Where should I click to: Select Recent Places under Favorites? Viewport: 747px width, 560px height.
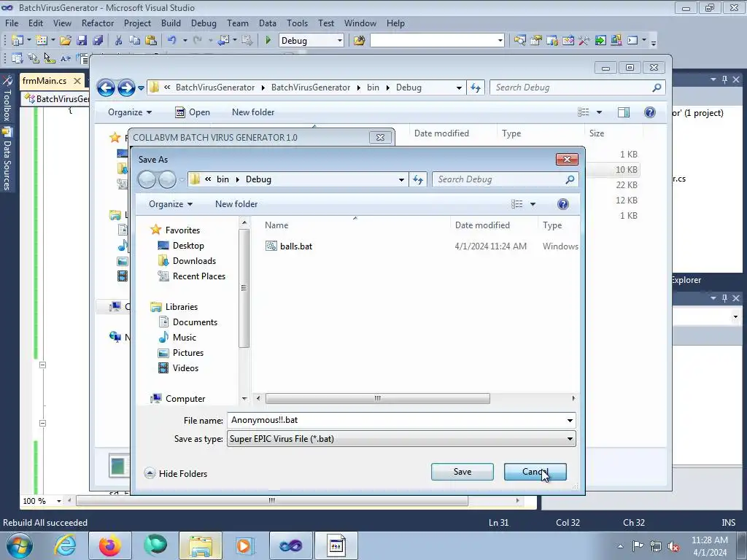click(192, 276)
